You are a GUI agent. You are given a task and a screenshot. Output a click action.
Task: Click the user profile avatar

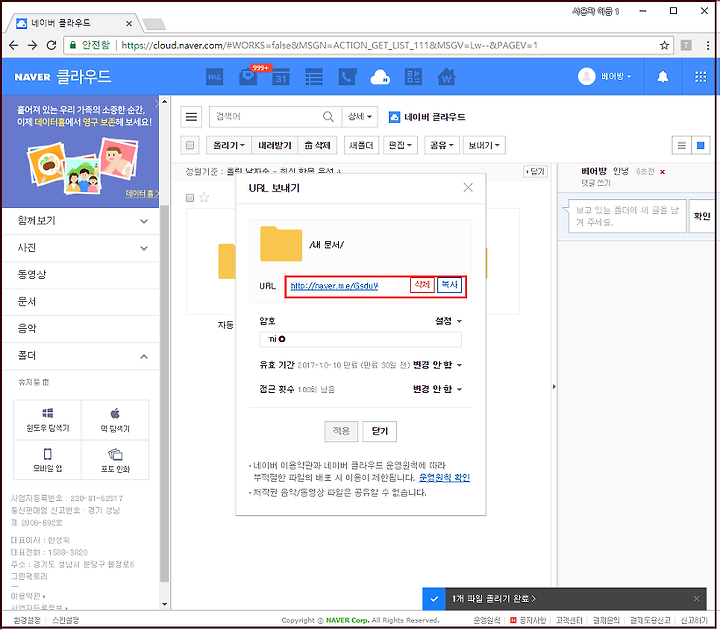pyautogui.click(x=586, y=76)
